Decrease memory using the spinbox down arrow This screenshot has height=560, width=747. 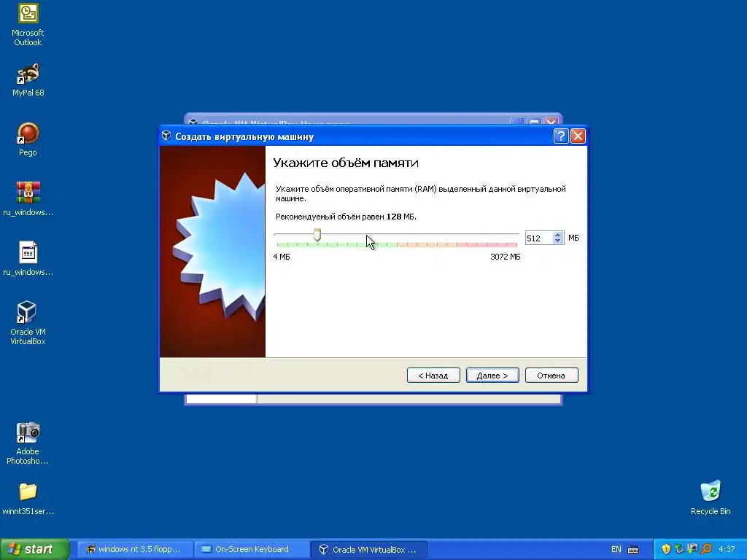click(558, 241)
